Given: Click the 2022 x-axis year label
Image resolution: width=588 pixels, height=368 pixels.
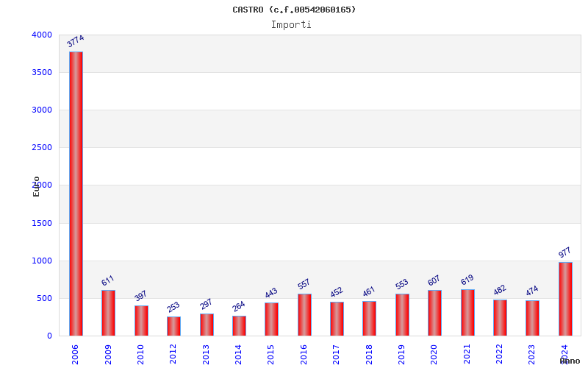Looking at the screenshot, I should coord(499,355).
